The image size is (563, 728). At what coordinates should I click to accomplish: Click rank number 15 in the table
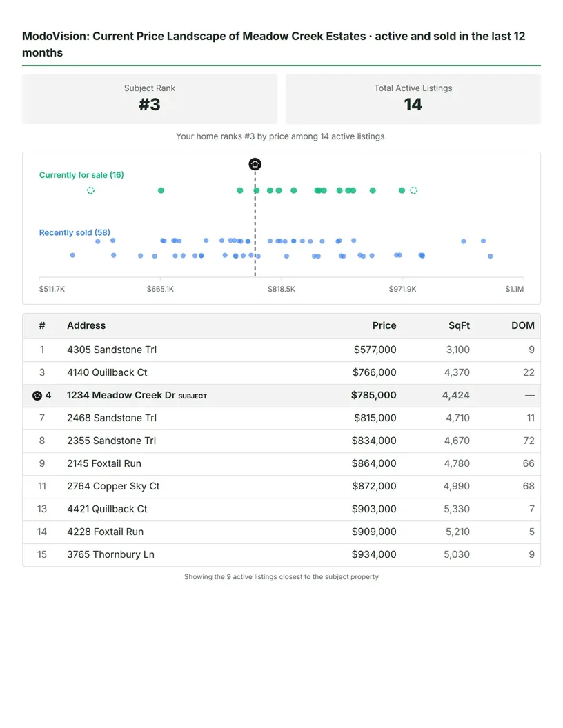click(x=42, y=554)
